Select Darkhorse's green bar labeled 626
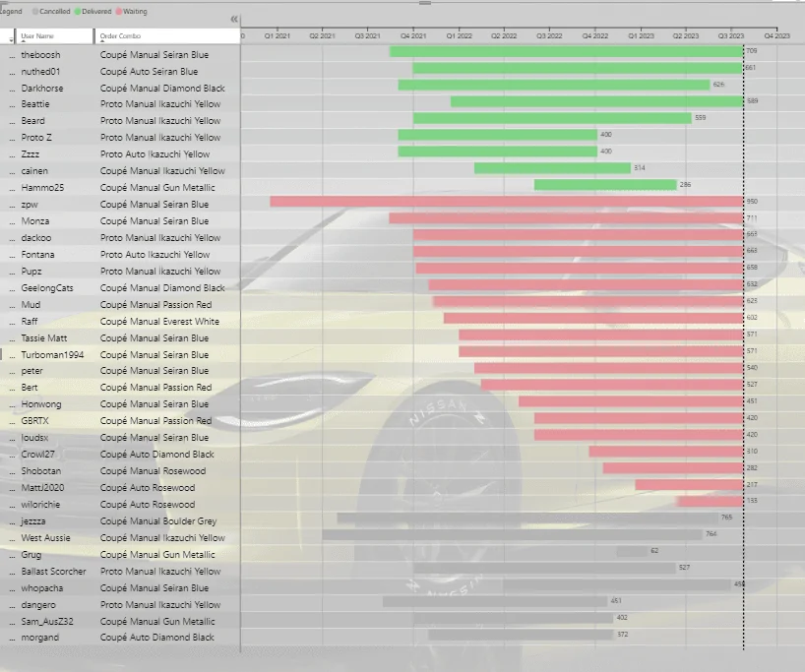The image size is (805, 672). 554,86
